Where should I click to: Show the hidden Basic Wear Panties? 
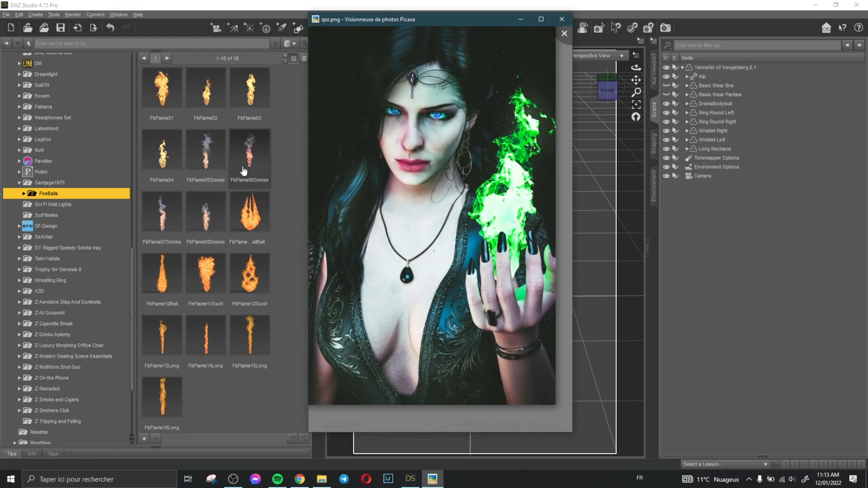click(666, 95)
